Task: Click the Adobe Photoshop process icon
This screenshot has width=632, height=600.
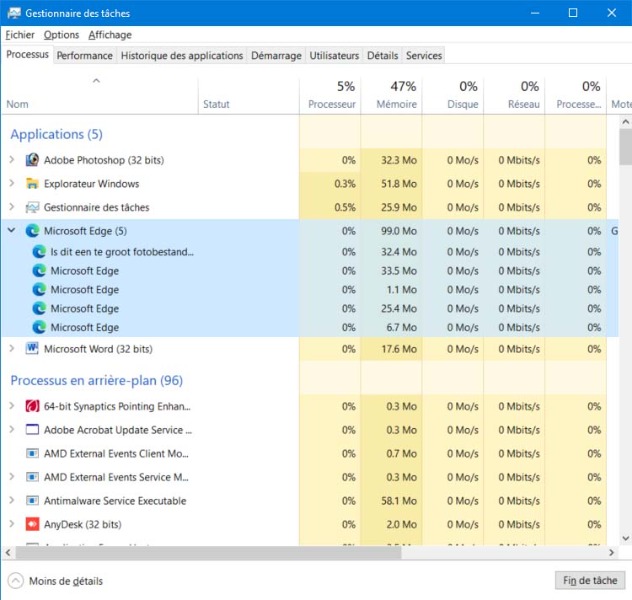Action: coord(32,160)
